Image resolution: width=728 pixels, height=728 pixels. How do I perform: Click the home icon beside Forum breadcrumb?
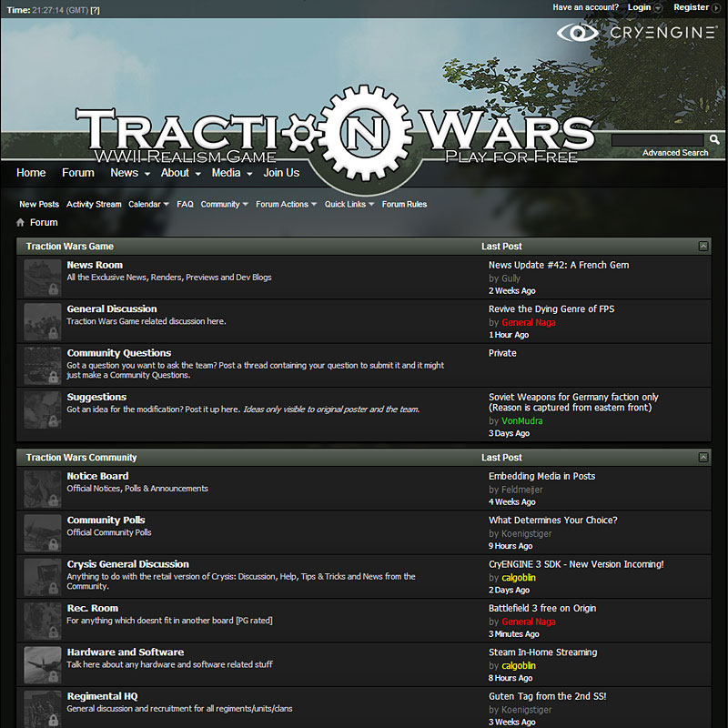20,222
